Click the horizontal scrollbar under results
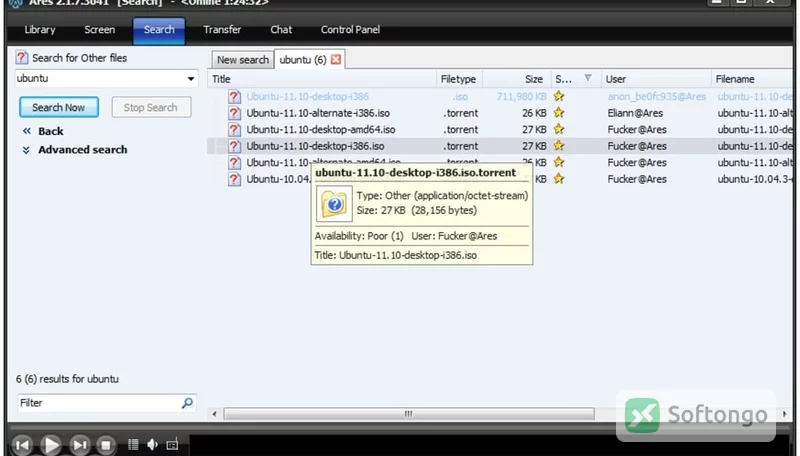800x456 pixels. tap(409, 414)
